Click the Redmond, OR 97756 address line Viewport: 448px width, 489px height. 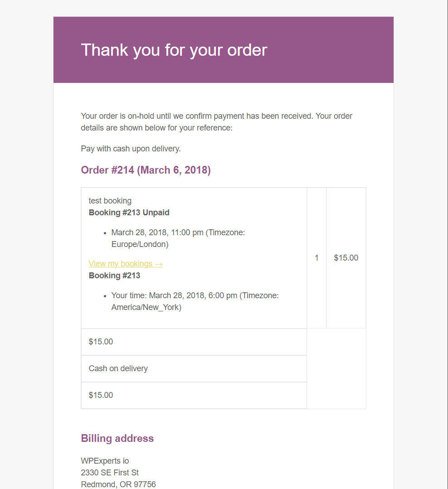pyautogui.click(x=118, y=484)
